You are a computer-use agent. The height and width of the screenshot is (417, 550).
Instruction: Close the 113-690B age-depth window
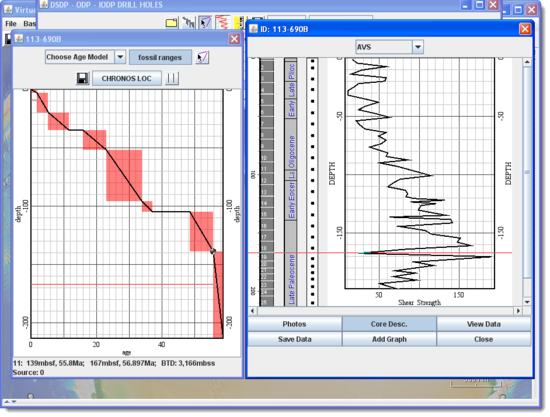click(x=234, y=39)
